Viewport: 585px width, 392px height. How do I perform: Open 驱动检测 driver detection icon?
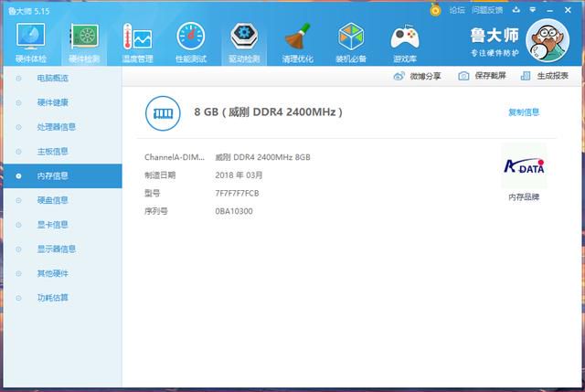(244, 37)
